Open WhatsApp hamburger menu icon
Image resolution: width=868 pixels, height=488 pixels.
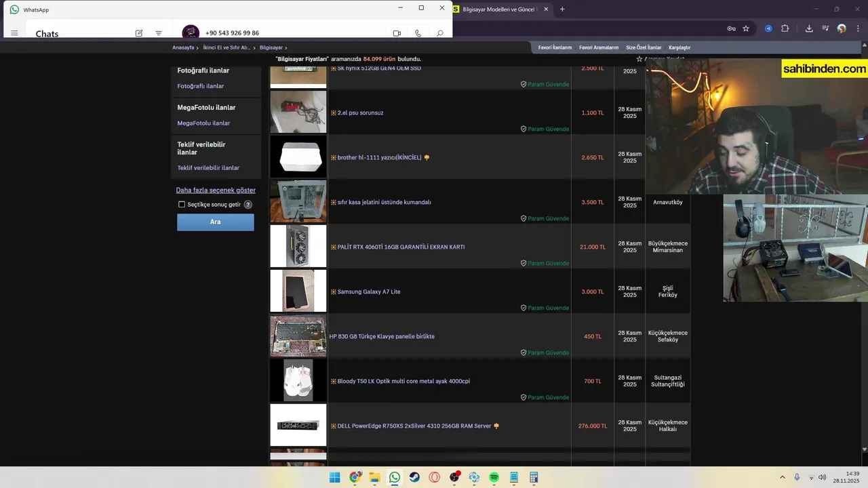coord(14,33)
